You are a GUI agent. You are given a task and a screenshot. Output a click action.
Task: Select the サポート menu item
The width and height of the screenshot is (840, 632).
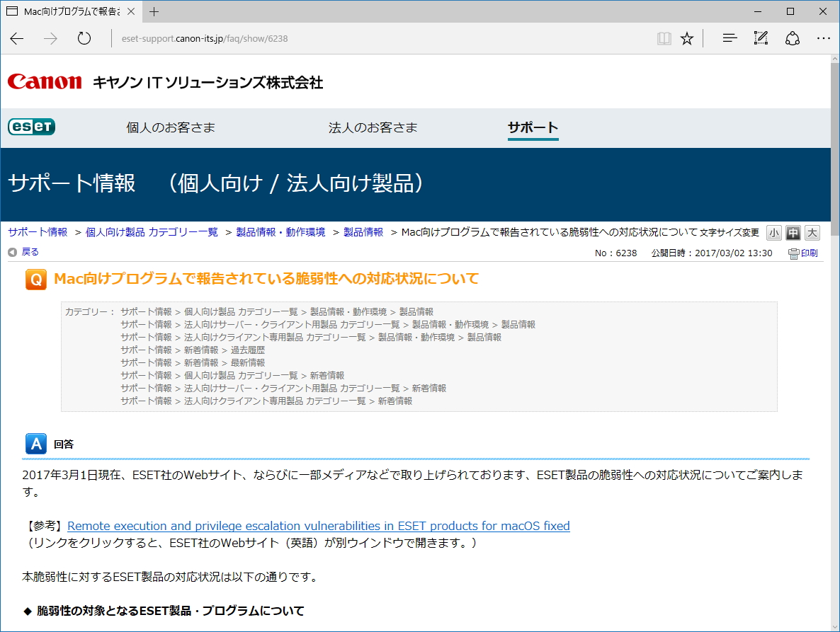(x=533, y=127)
